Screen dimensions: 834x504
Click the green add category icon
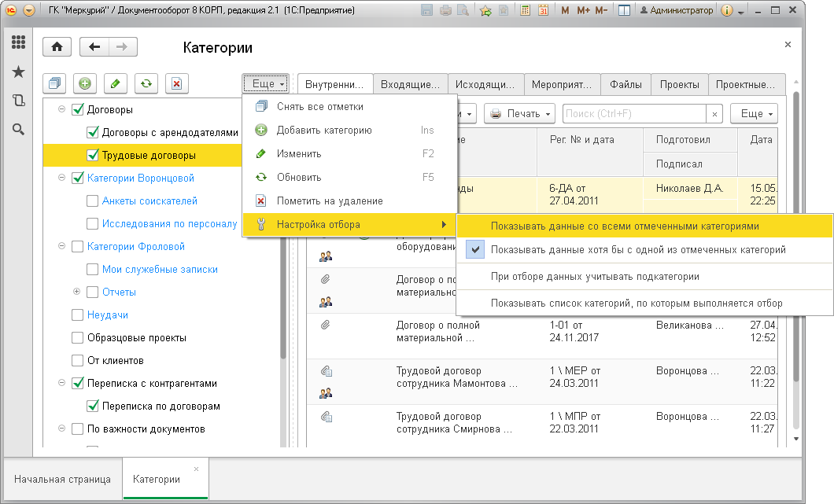pyautogui.click(x=84, y=83)
